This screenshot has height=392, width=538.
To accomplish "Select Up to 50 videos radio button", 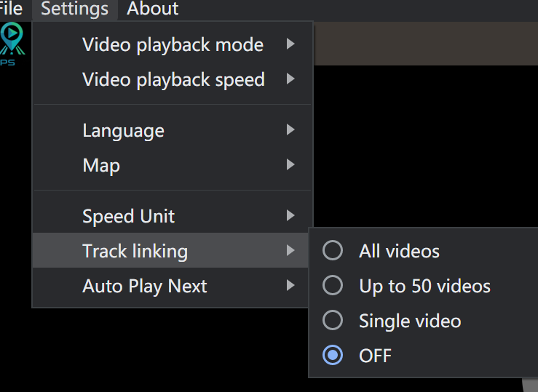I will tap(333, 285).
